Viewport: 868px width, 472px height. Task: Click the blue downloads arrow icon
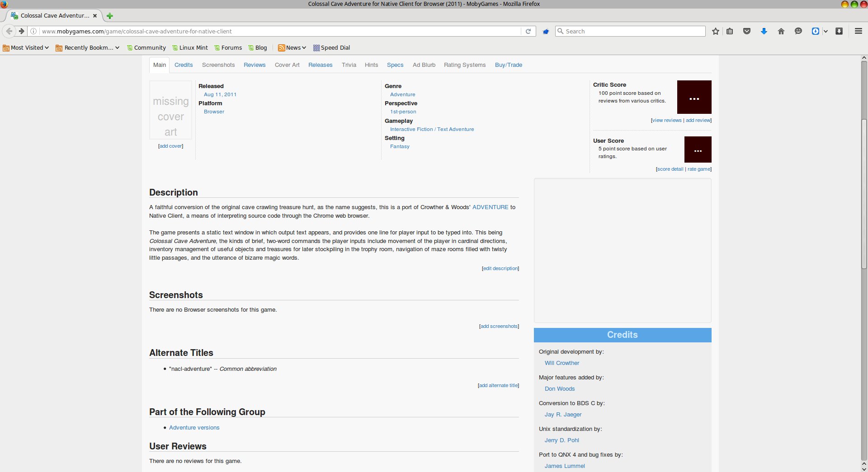[x=764, y=31]
